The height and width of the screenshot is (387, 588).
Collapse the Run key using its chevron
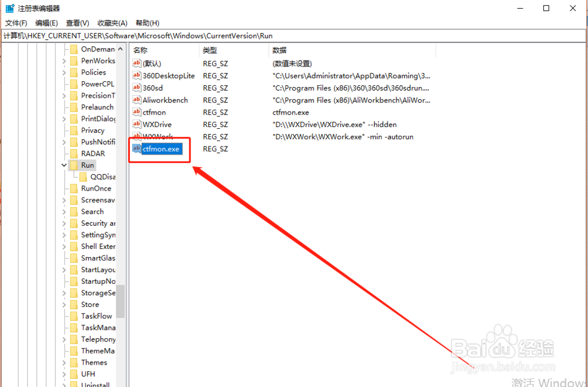pyautogui.click(x=64, y=165)
